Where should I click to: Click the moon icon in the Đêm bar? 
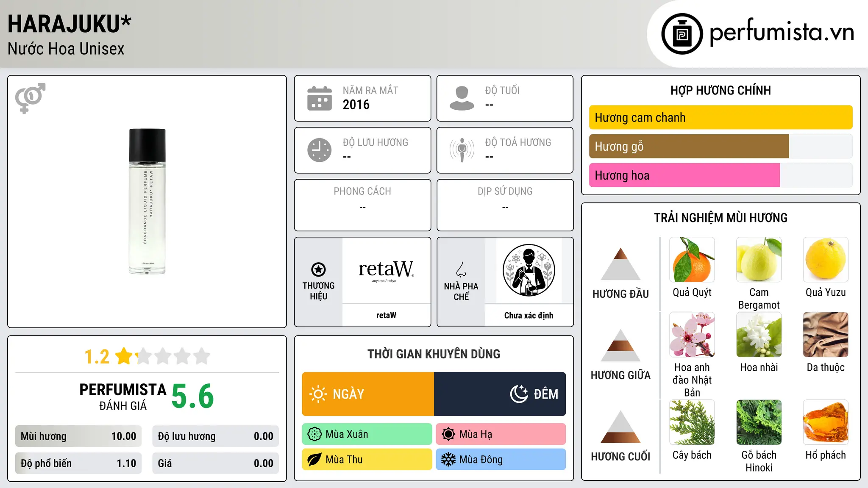coord(519,394)
